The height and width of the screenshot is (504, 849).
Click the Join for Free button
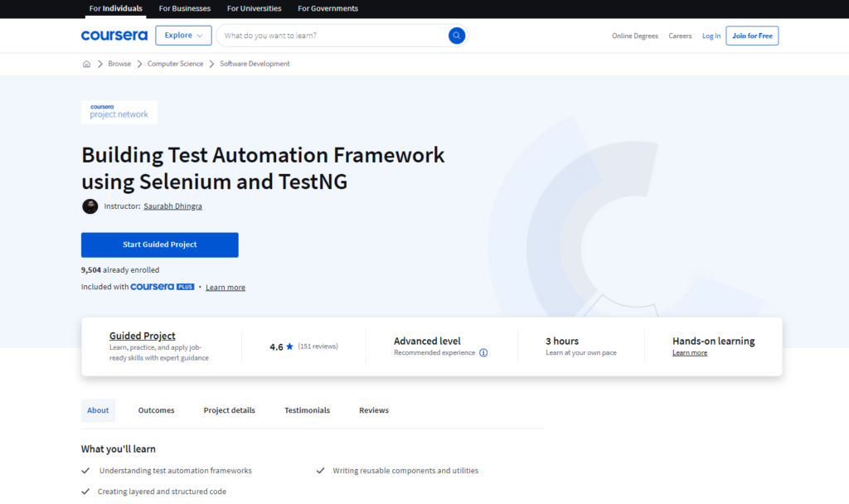[752, 36]
